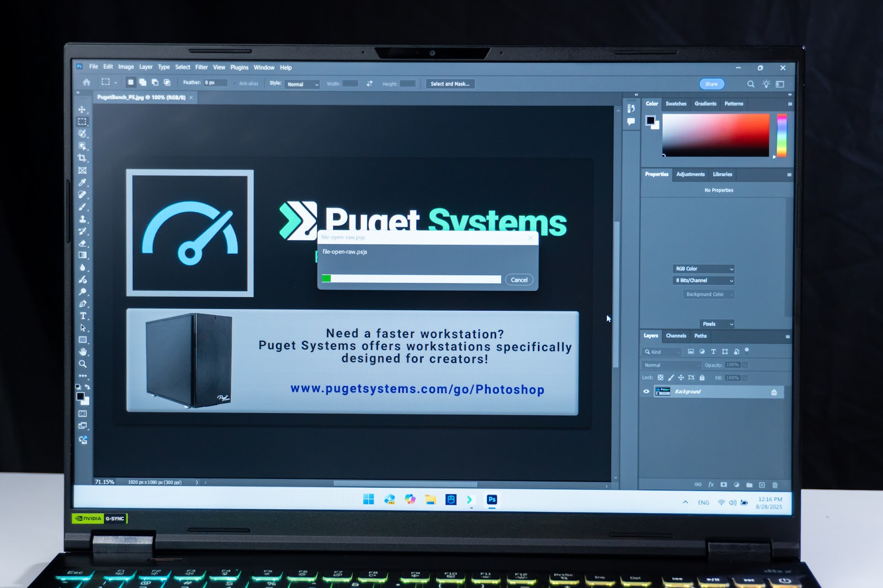The height and width of the screenshot is (588, 883).
Task: Select the Frame tool
Action: (82, 170)
